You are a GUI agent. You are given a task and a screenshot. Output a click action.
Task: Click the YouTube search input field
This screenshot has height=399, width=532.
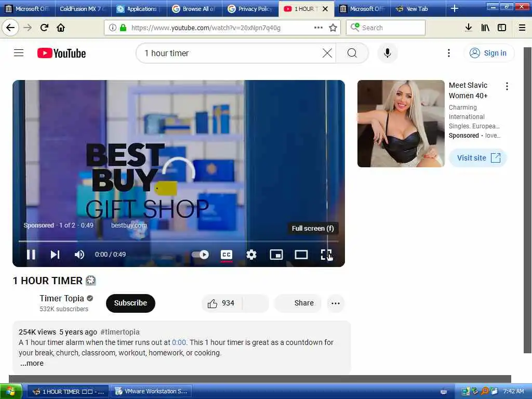point(231,53)
